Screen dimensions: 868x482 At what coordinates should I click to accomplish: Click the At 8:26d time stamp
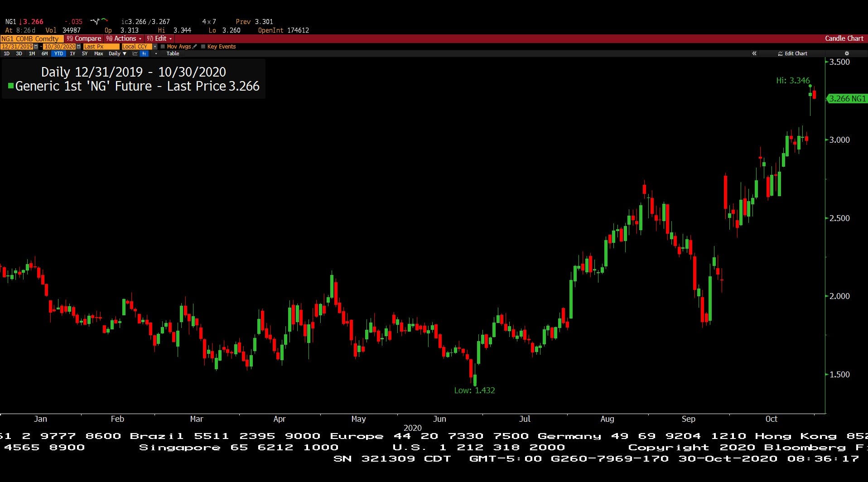point(20,30)
